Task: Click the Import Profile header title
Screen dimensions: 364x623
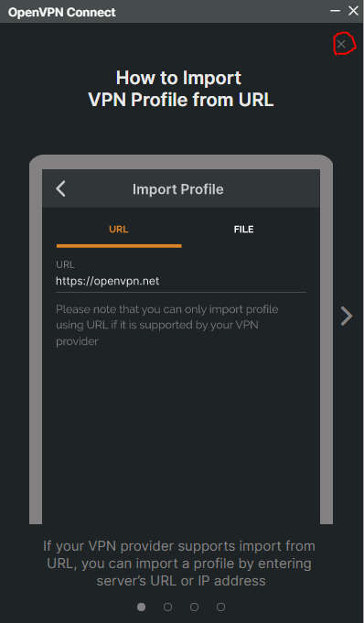Action: point(178,189)
